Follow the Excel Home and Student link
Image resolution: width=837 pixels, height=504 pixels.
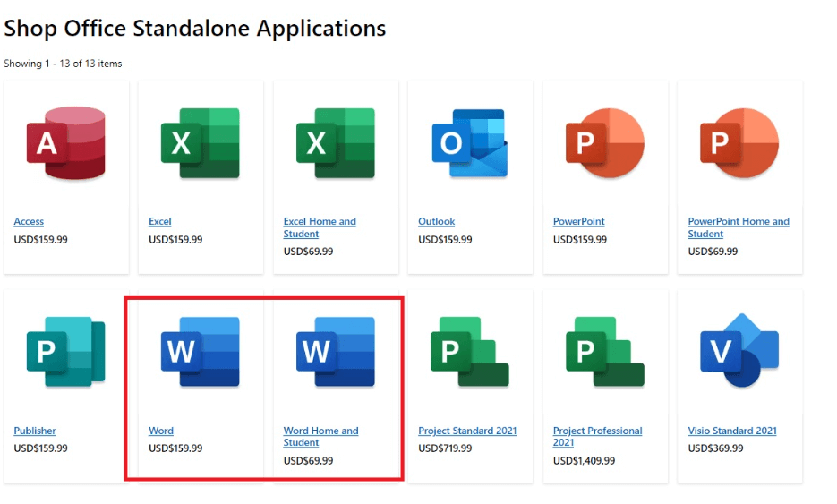[320, 227]
